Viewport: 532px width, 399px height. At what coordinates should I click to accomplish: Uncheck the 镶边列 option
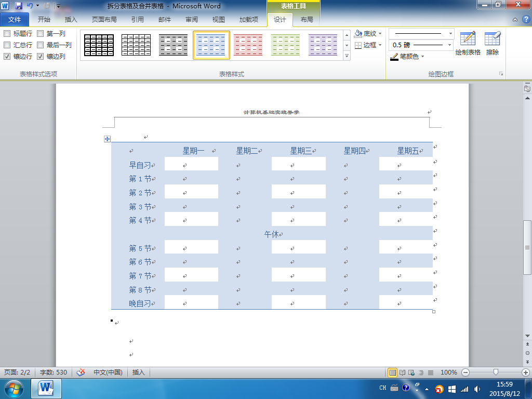click(41, 56)
